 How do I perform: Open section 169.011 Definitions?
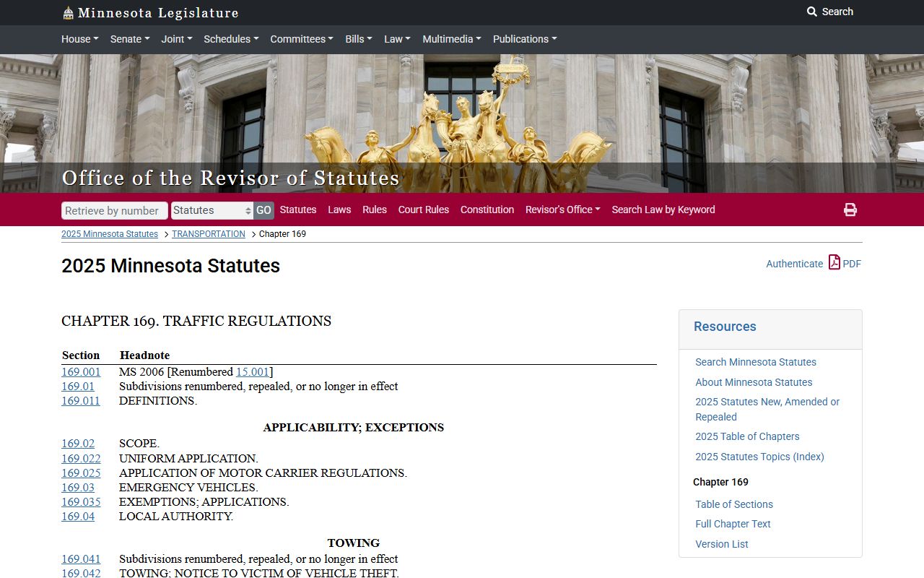81,401
